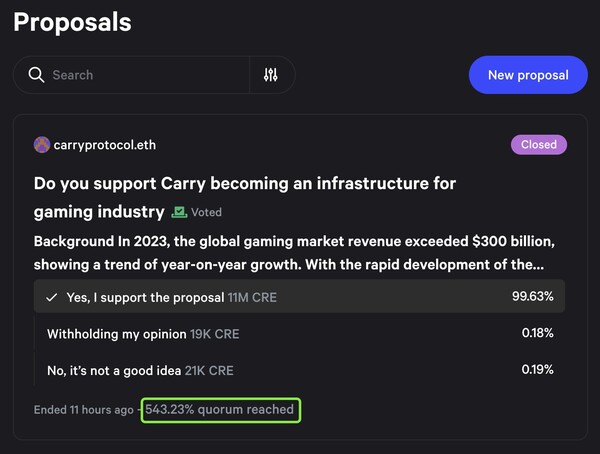The height and width of the screenshot is (454, 600).
Task: Click the green Voted checkmark icon
Action: (180, 212)
